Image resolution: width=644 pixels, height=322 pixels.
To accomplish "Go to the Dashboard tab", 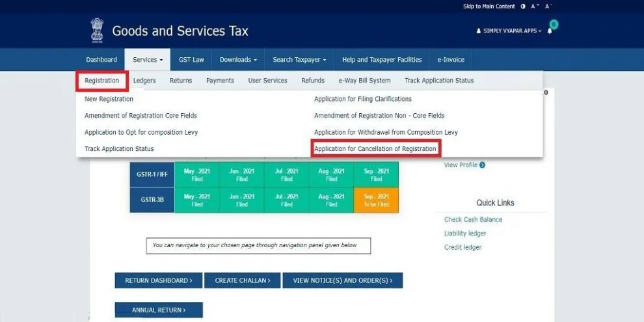I will (101, 60).
